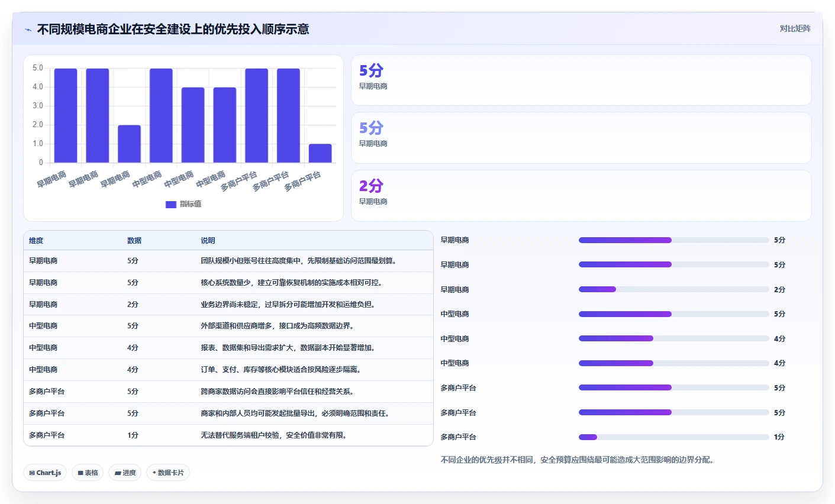Click the 2分 value beside the progress bar

(x=779, y=290)
